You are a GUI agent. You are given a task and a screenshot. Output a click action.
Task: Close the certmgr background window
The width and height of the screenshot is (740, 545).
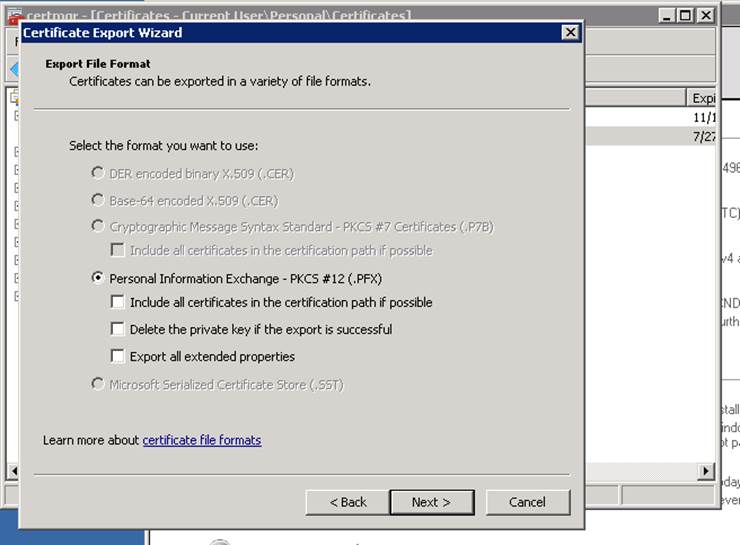click(705, 15)
